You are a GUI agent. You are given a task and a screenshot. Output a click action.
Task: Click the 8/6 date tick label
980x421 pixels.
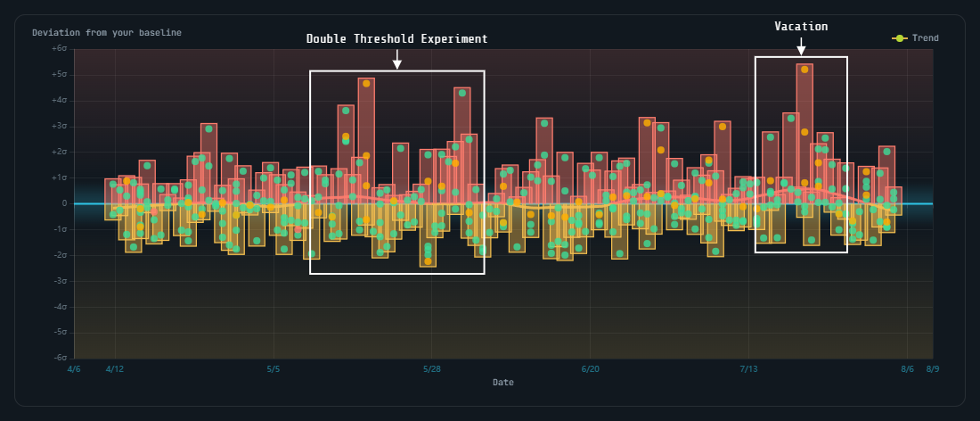point(908,369)
